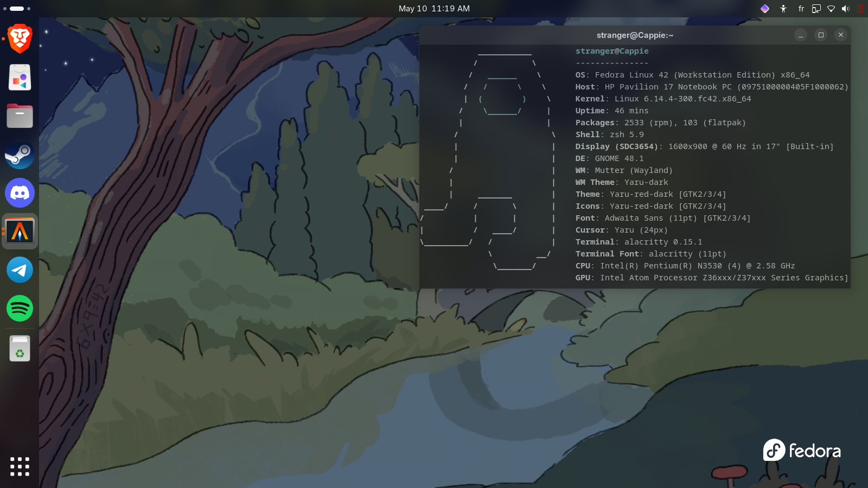
Task: Click the Font Adwaita Sans line
Action: 663,218
